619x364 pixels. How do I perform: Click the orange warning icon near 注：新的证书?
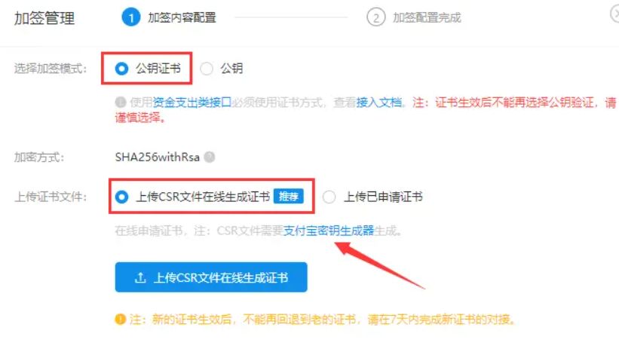[121, 319]
